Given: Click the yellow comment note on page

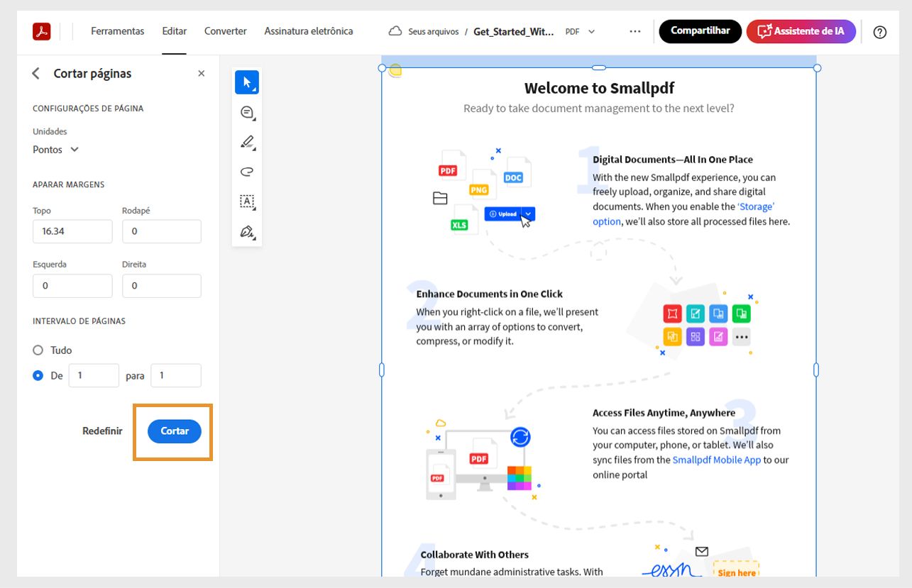Looking at the screenshot, I should (396, 70).
